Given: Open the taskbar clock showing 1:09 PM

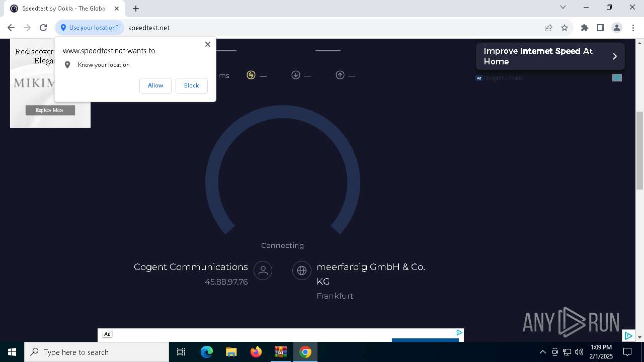Looking at the screenshot, I should click(601, 352).
